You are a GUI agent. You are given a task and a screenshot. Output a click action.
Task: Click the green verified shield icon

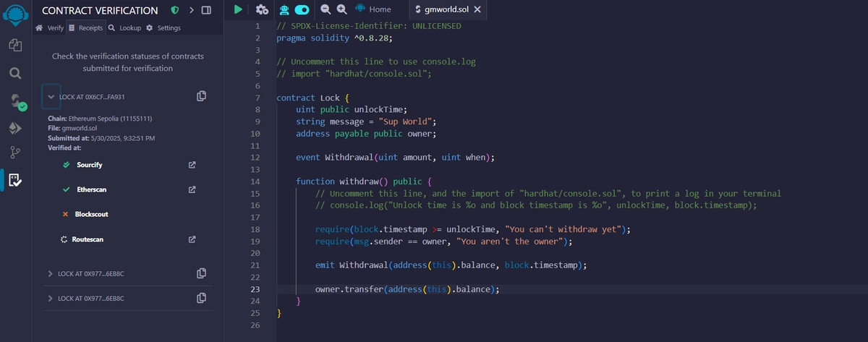point(175,10)
